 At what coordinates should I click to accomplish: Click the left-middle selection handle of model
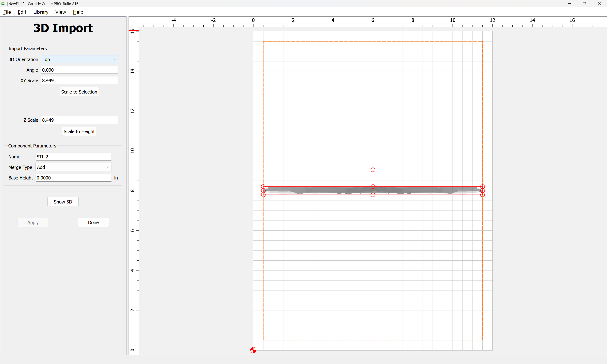tap(263, 191)
